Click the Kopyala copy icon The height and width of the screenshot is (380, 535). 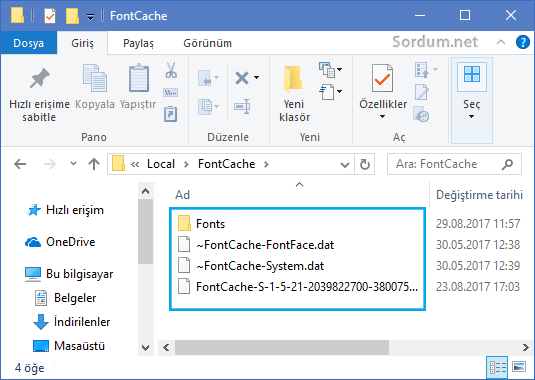(95, 78)
